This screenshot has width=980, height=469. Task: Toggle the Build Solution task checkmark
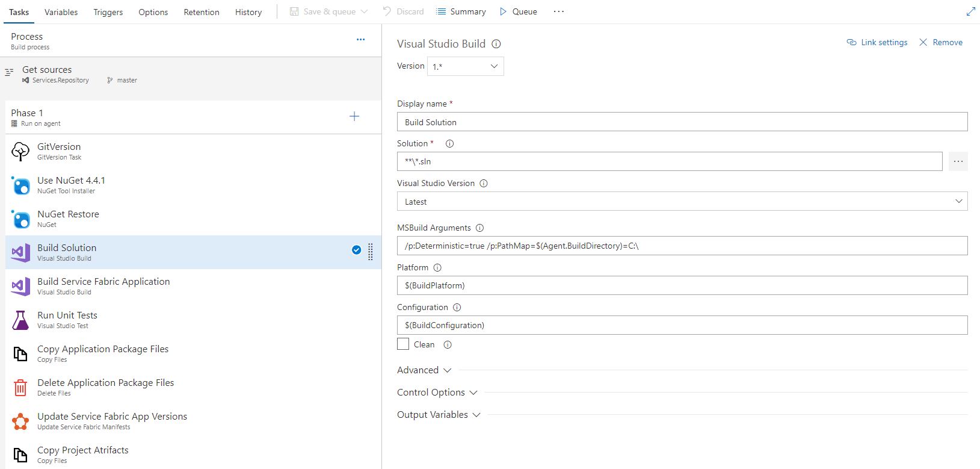(356, 250)
